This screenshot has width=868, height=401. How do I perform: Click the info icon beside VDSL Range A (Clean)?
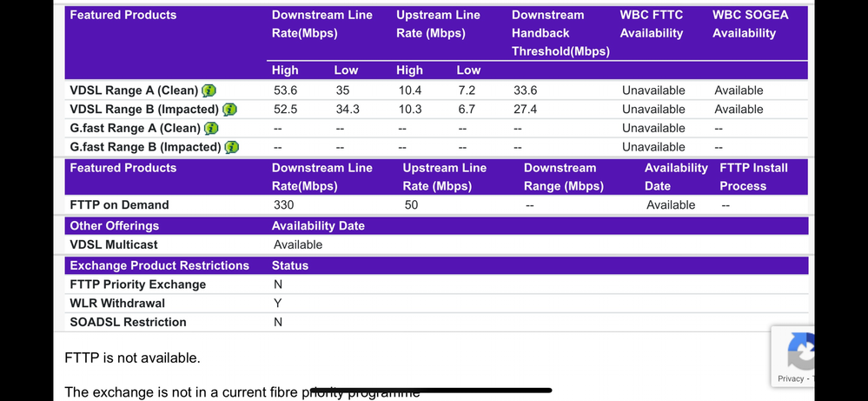click(209, 90)
